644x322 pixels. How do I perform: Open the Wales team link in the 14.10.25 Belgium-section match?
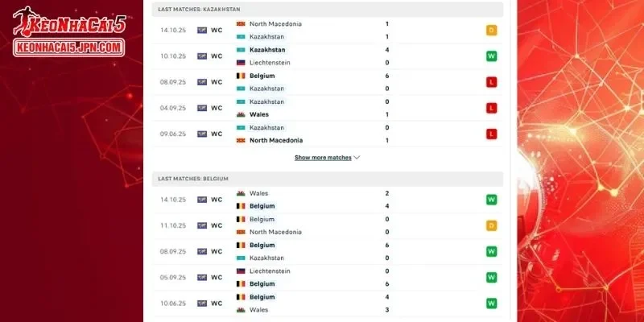point(258,193)
